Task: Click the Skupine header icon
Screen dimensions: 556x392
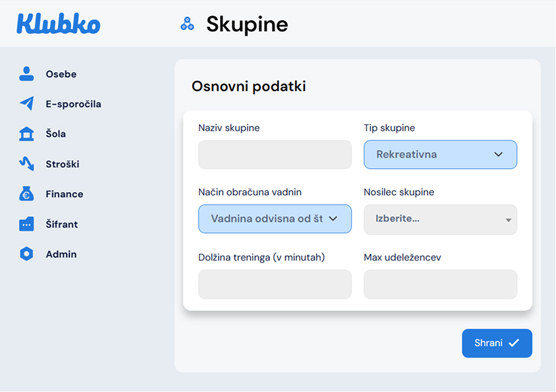Action: click(187, 24)
